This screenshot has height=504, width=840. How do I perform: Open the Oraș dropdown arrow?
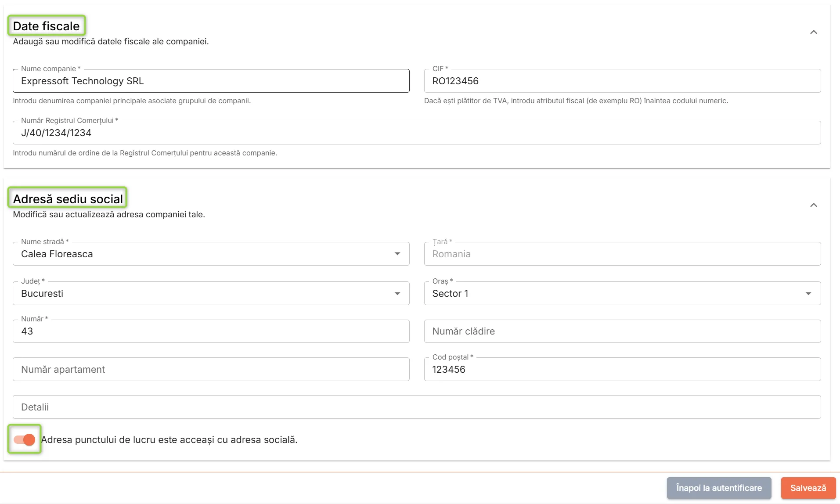pyautogui.click(x=808, y=293)
